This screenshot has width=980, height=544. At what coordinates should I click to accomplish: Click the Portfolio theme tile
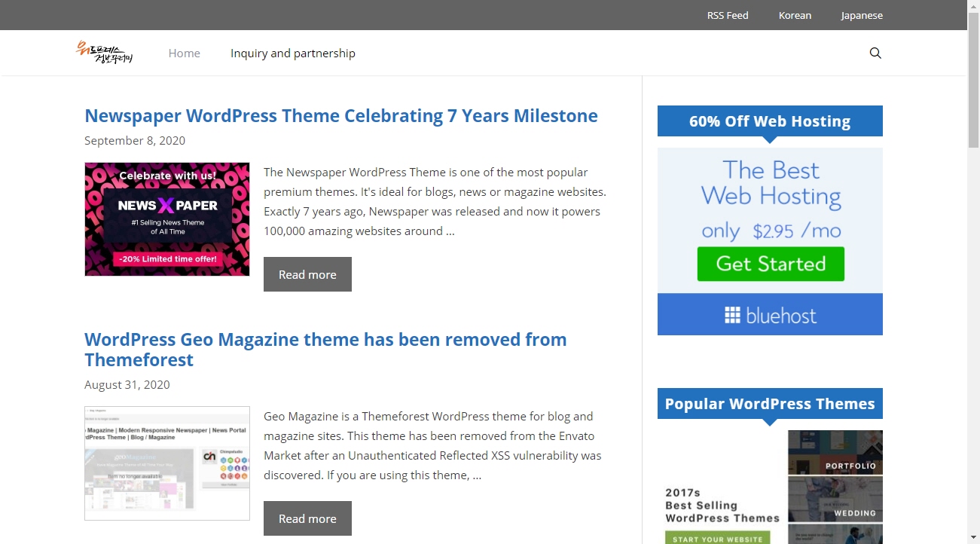[835, 452]
